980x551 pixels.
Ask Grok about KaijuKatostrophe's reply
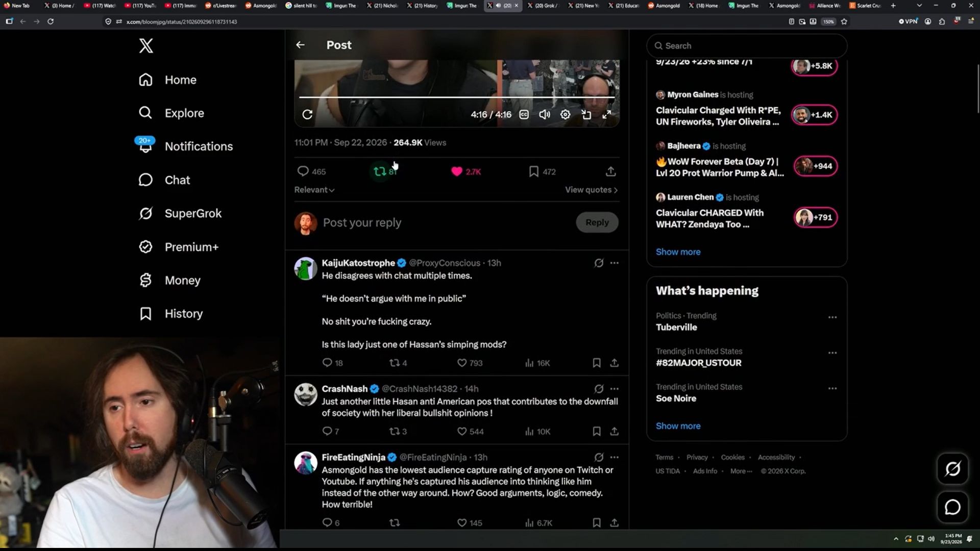click(x=599, y=263)
